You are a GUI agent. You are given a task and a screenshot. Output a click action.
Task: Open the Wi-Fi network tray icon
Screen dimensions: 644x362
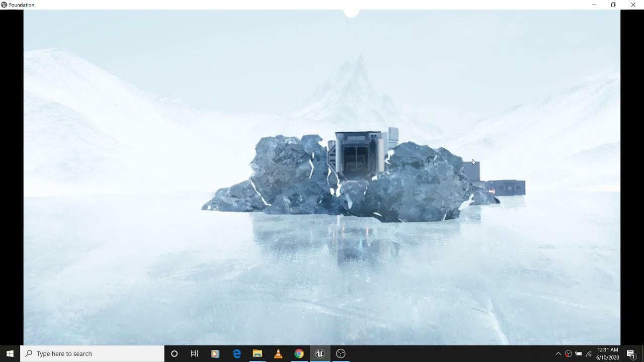click(589, 354)
